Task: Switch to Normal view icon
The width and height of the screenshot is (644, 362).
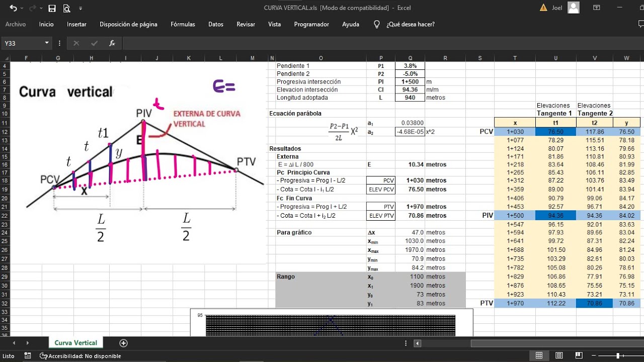Action: tap(539, 355)
